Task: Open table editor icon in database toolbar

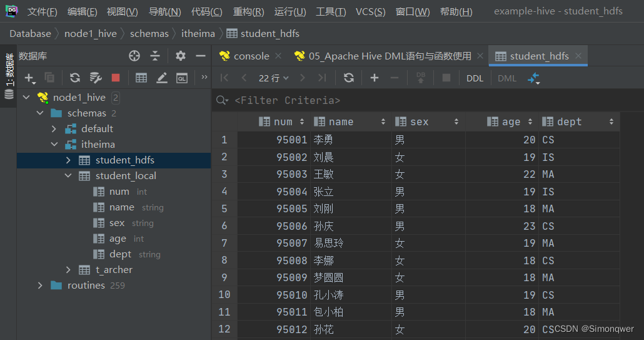Action: coord(141,77)
